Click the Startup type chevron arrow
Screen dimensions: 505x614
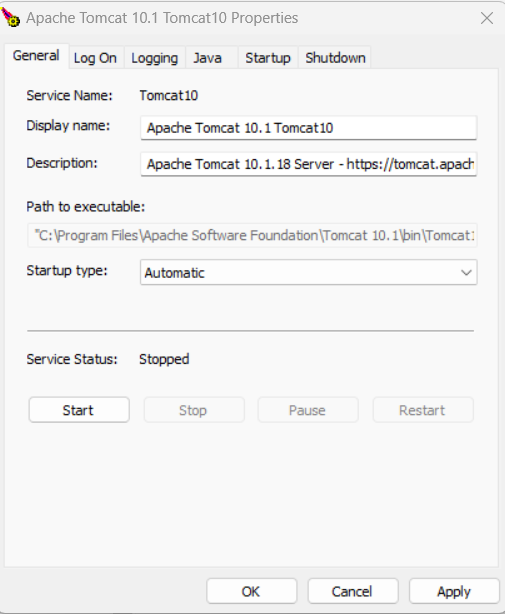(466, 273)
